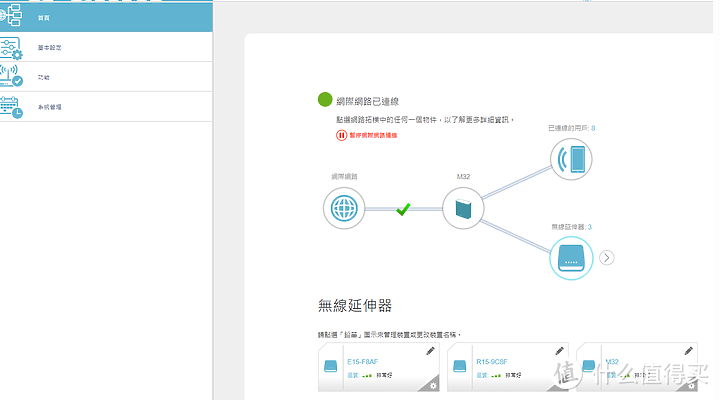Open settings gear on the M32 extender card

coord(691,386)
